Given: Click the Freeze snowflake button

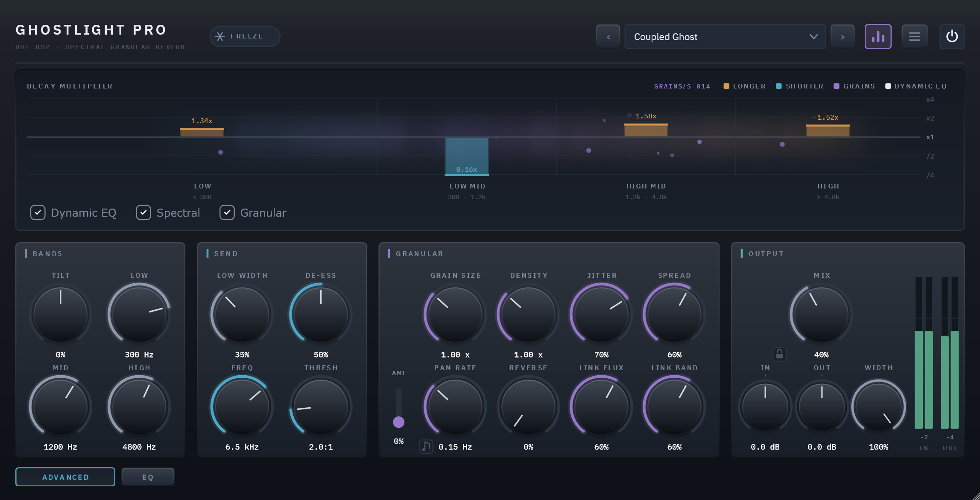Looking at the screenshot, I should [x=245, y=36].
